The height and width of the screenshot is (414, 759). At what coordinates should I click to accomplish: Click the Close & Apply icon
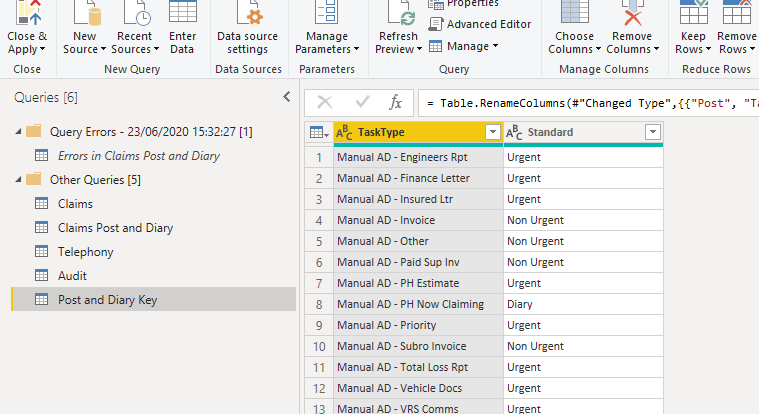(x=28, y=13)
